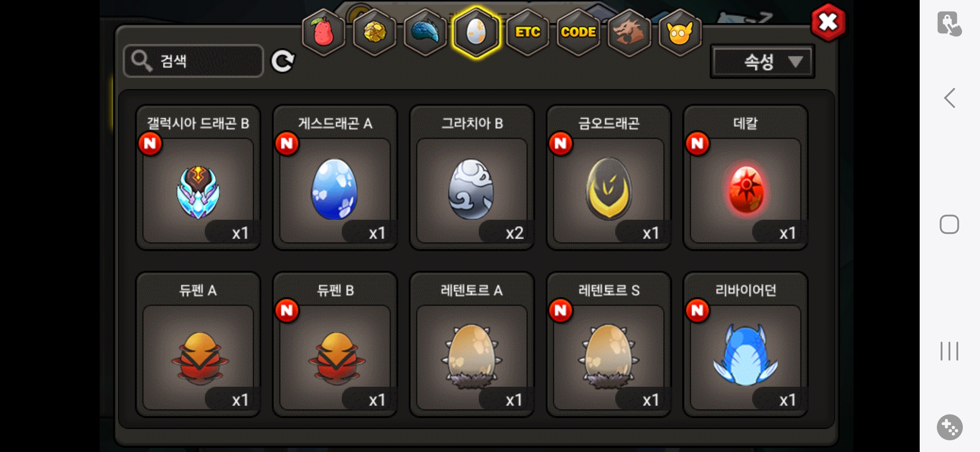Click the refresh arrow beside search
The image size is (980, 452).
tap(283, 62)
